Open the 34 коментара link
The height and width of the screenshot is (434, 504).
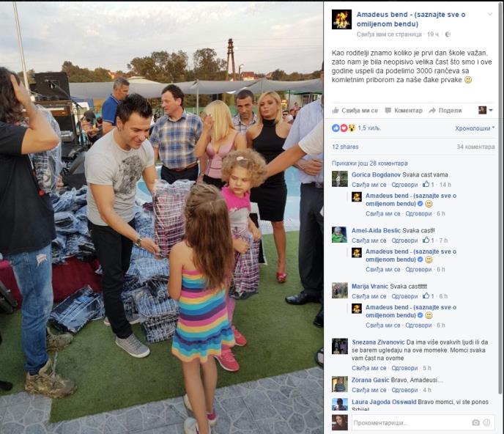[475, 147]
